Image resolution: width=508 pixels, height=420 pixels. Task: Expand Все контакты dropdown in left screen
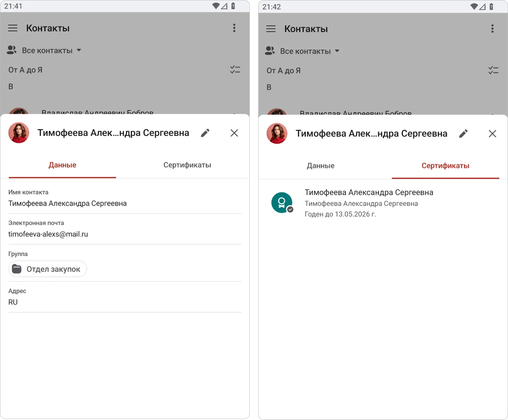click(44, 50)
